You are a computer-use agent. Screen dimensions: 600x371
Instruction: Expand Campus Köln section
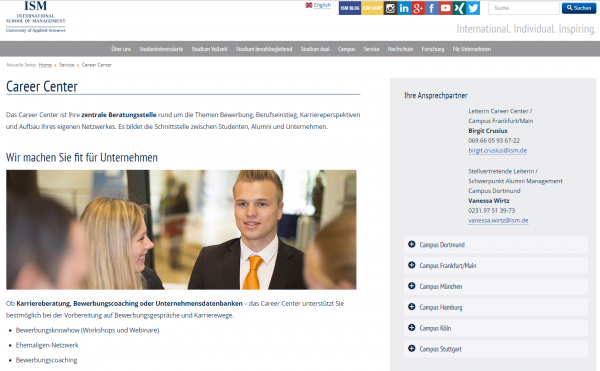point(496,328)
